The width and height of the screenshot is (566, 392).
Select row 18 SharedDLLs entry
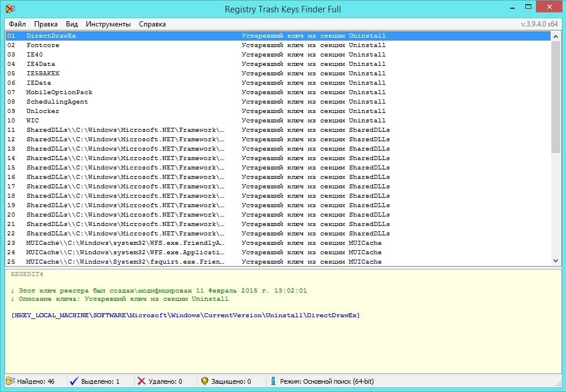(x=278, y=195)
